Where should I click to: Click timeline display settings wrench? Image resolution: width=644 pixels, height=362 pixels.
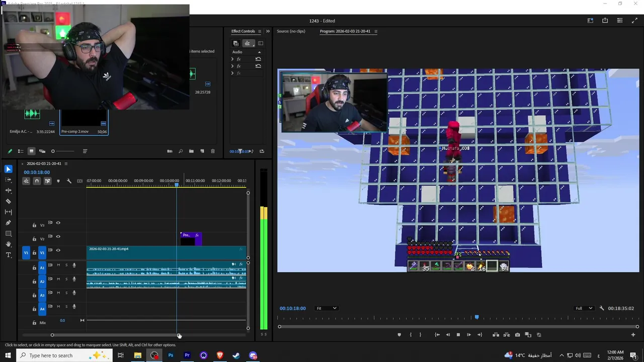click(69, 181)
